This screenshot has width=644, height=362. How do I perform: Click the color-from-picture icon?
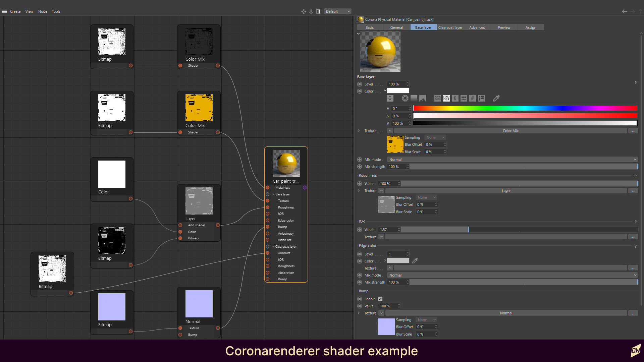(423, 98)
